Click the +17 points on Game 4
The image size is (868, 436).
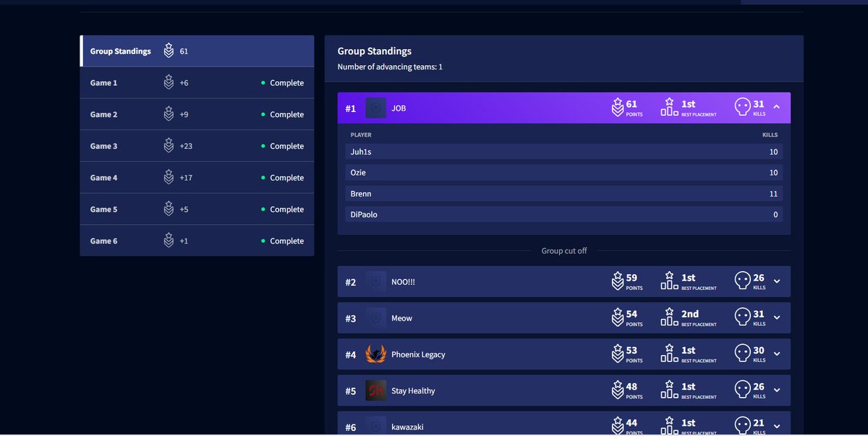186,178
